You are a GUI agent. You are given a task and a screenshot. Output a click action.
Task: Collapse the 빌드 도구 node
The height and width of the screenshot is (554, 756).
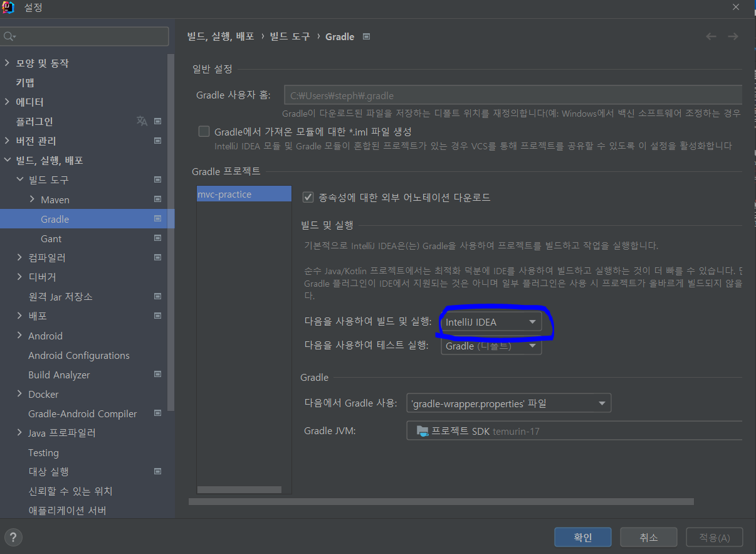(x=20, y=179)
